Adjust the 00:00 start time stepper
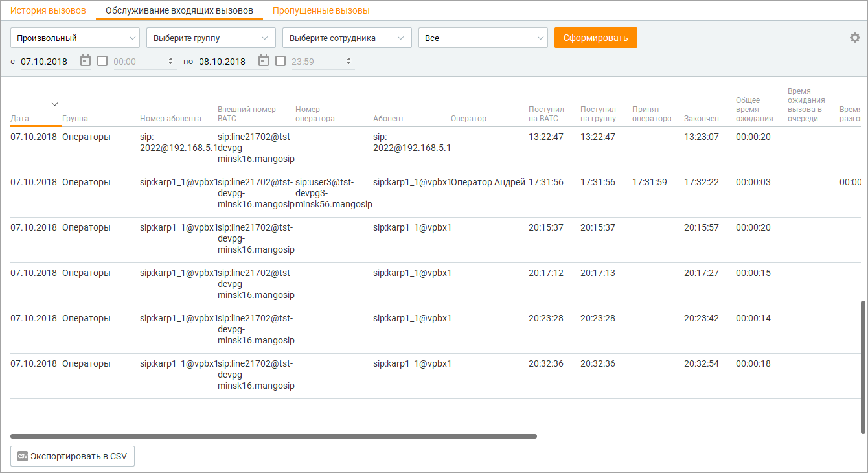868x473 pixels. click(x=171, y=62)
